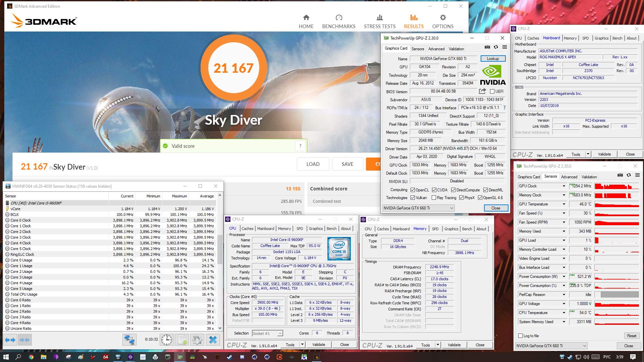This screenshot has width=644, height=362.
Task: Click SAVE button in 3DMark
Action: click(347, 164)
